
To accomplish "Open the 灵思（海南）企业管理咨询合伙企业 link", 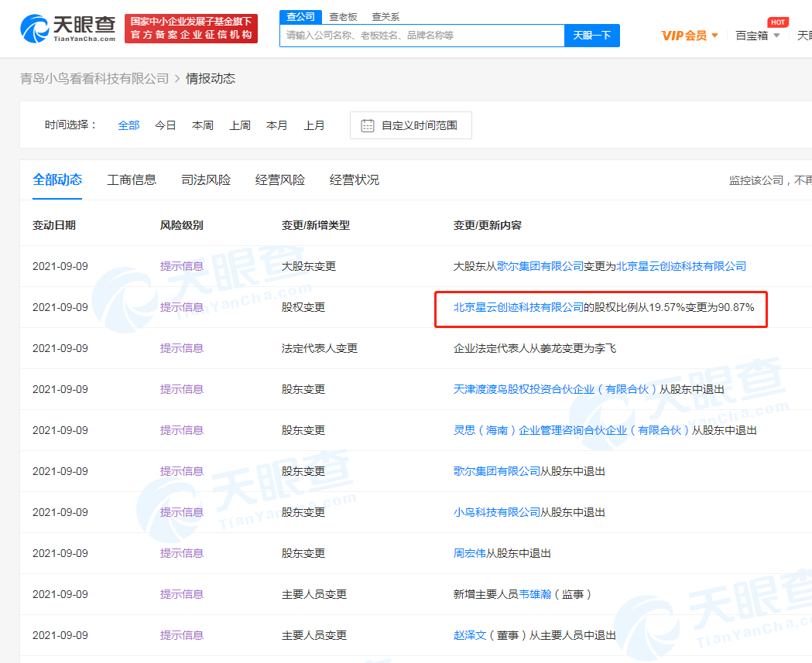I will coord(572,430).
